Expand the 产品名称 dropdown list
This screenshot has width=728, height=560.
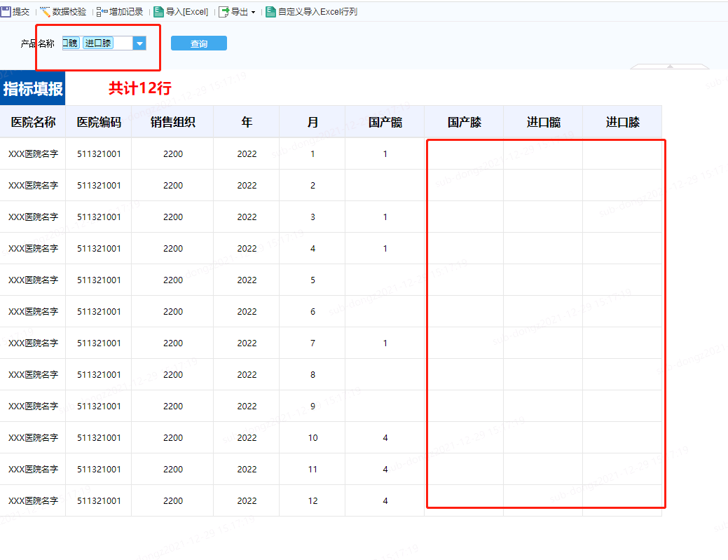(x=139, y=43)
